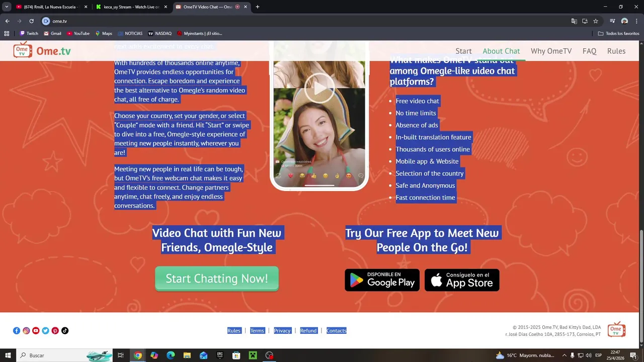
Task: Go to the About Chat nav item
Action: tap(501, 51)
